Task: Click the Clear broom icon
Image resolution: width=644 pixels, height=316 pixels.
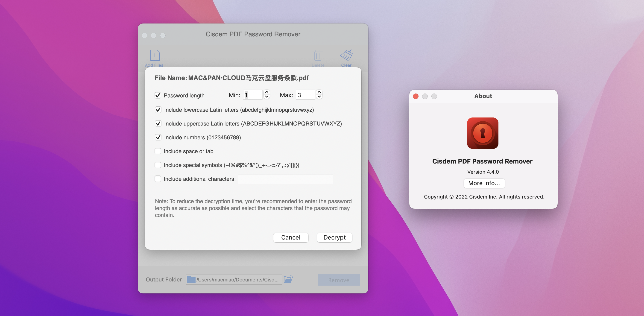Action: pyautogui.click(x=346, y=55)
